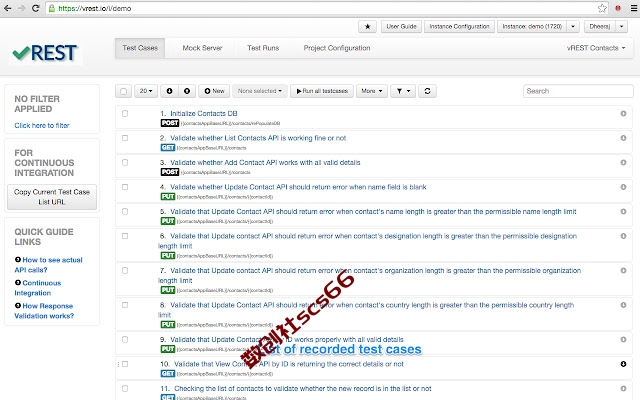Click row action icon for test case 8

(x=623, y=305)
